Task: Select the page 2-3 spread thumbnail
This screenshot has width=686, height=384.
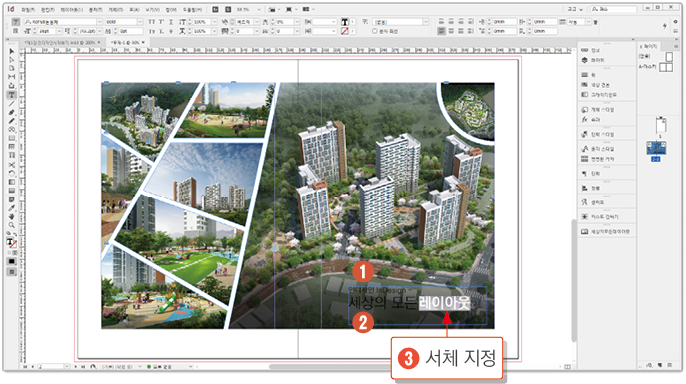Action: [x=656, y=148]
